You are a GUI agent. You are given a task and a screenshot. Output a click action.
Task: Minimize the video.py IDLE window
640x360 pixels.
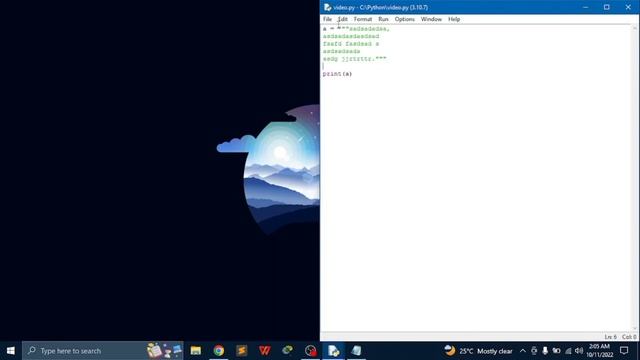coord(586,7)
